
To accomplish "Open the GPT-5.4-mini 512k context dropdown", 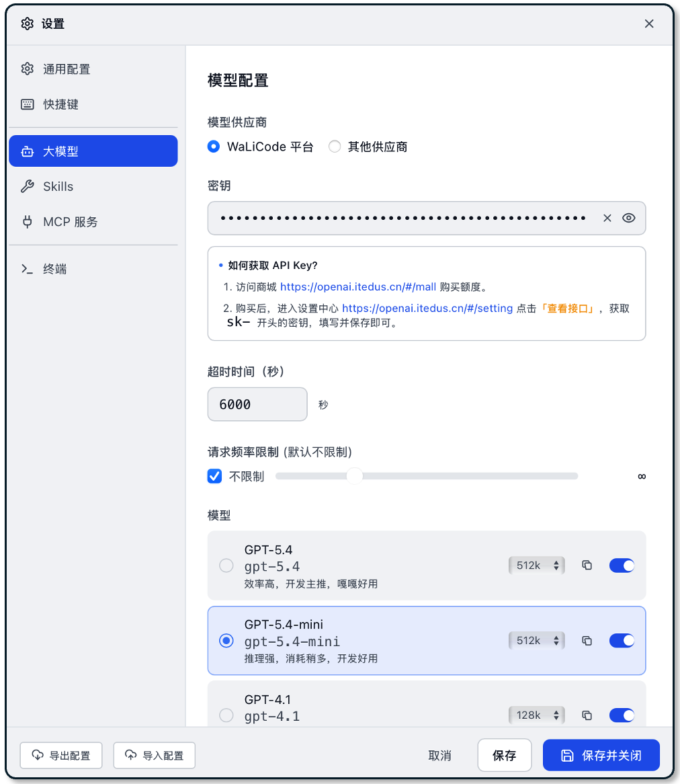I will [537, 641].
